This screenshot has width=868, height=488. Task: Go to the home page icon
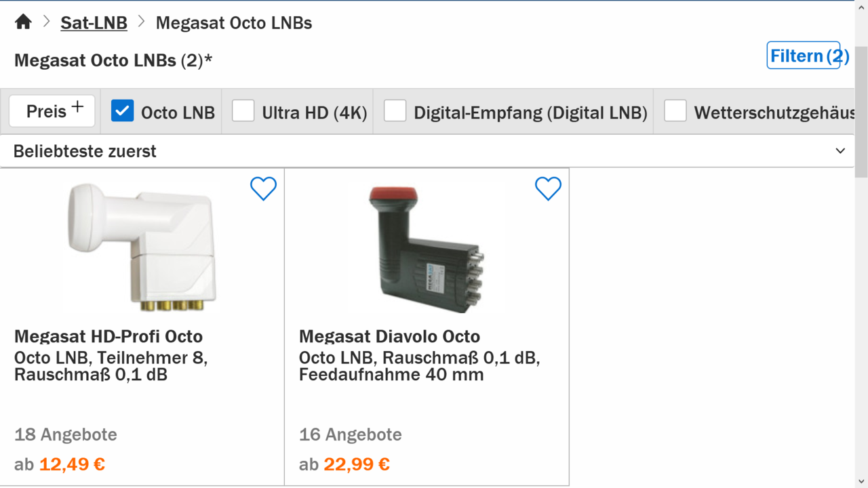coord(23,22)
